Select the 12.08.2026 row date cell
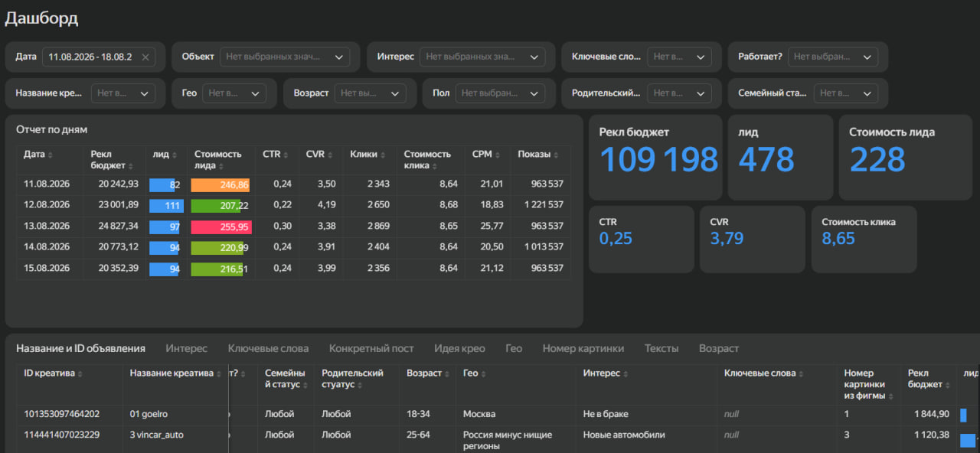The image size is (980, 453). pos(47,205)
